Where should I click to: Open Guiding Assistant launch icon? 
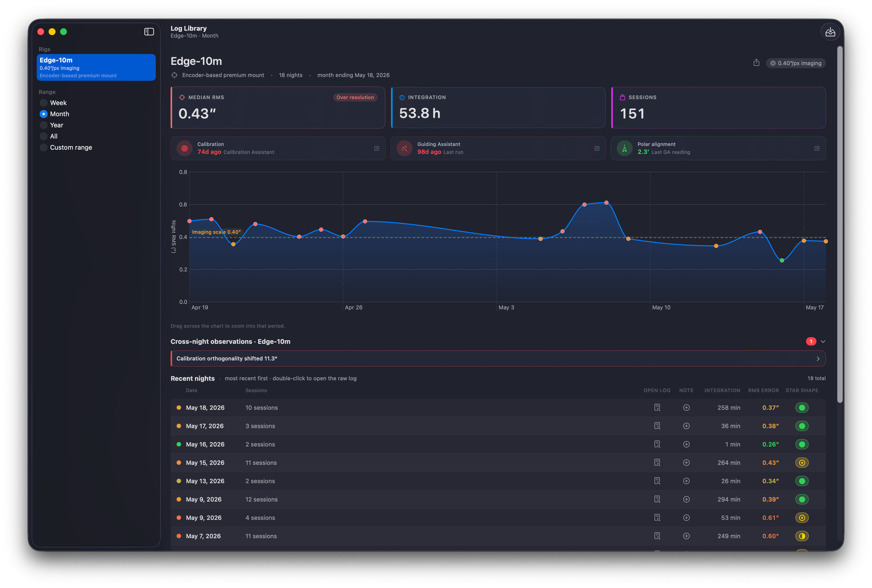click(597, 148)
